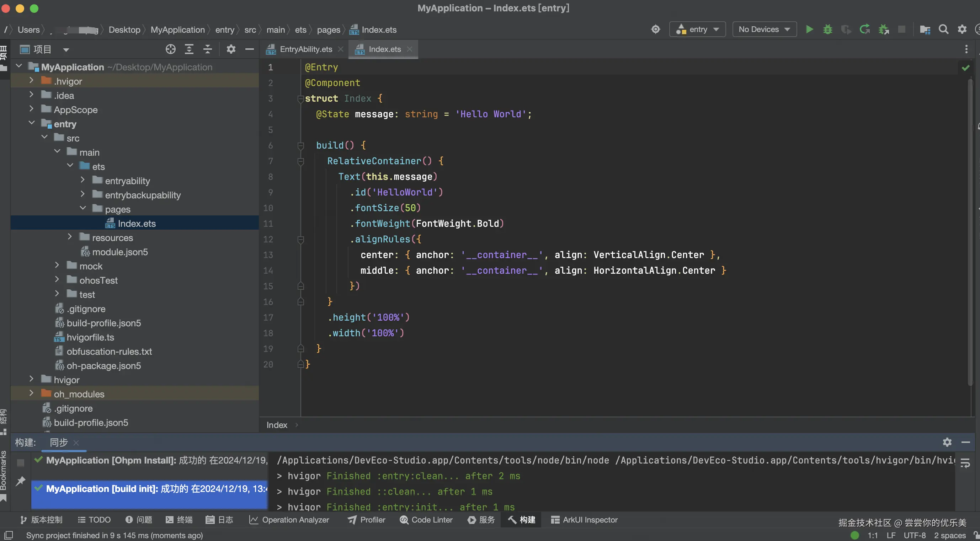Start debugging with the green bug icon
This screenshot has width=980, height=541.
827,29
